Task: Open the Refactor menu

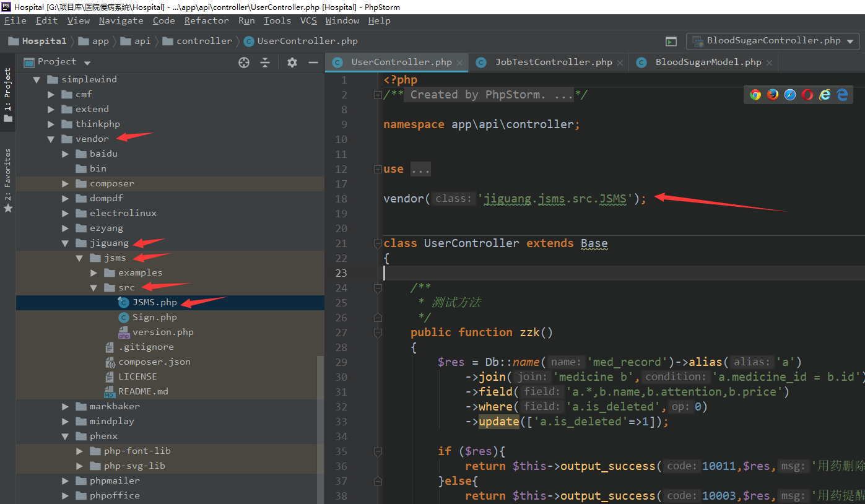Action: pos(206,20)
